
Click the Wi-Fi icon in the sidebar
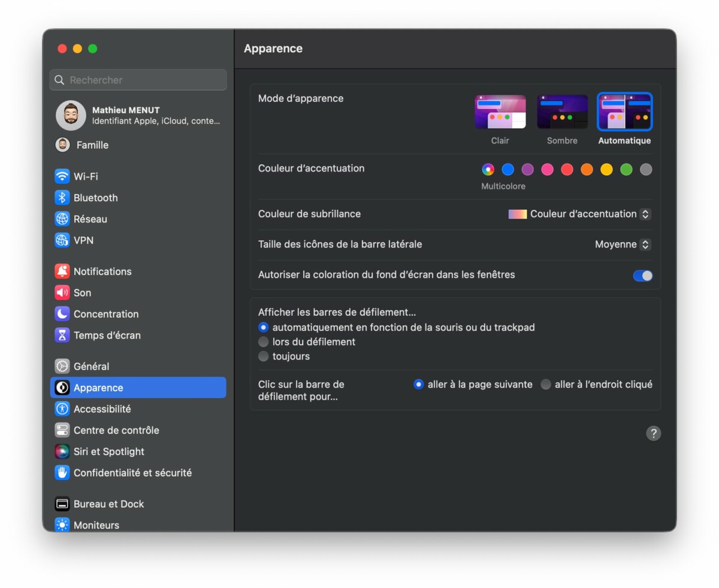pyautogui.click(x=62, y=176)
